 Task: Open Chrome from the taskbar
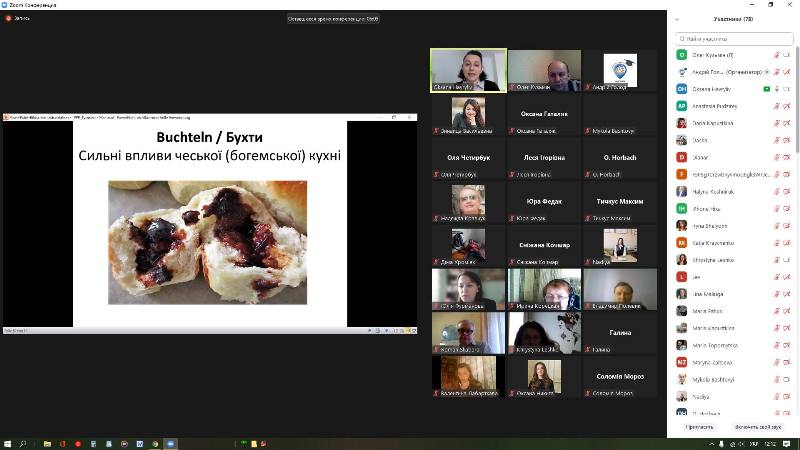point(155,444)
